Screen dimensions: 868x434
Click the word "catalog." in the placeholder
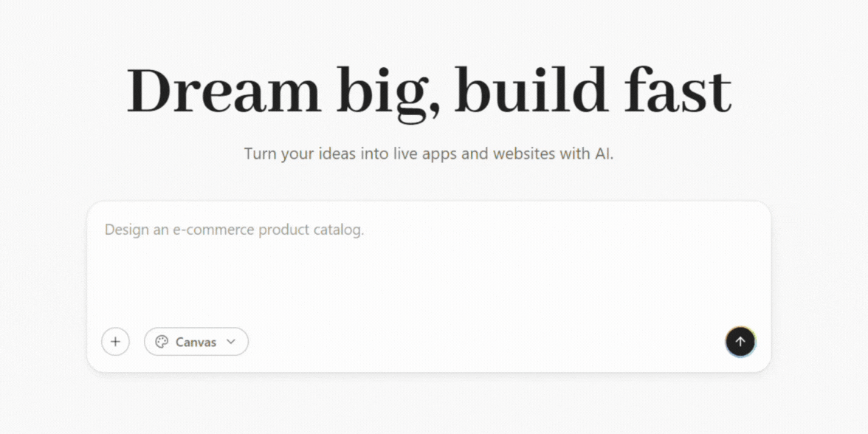pyautogui.click(x=340, y=230)
